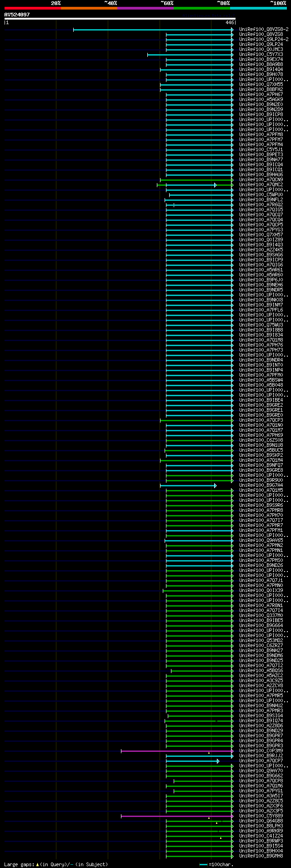Screen dimensions: 291x868
Task: Select hit label UniRef100_A7PMS0
Action: tap(261, 560)
